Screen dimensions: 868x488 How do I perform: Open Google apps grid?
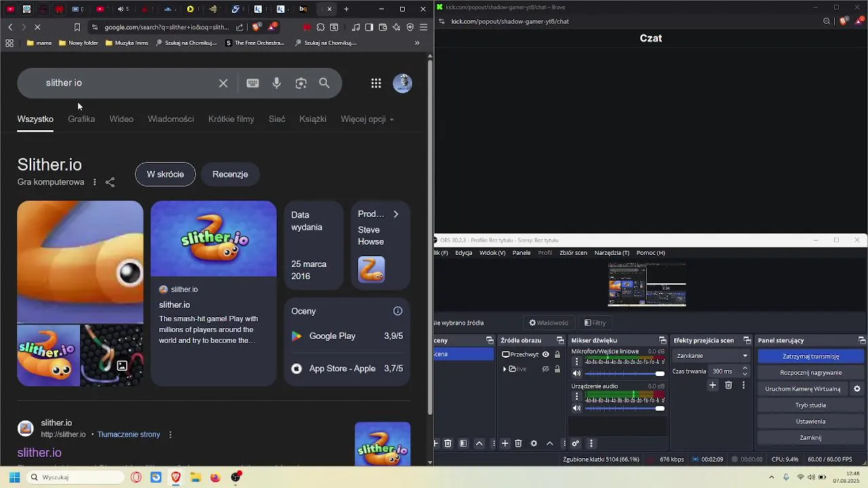pyautogui.click(x=376, y=83)
